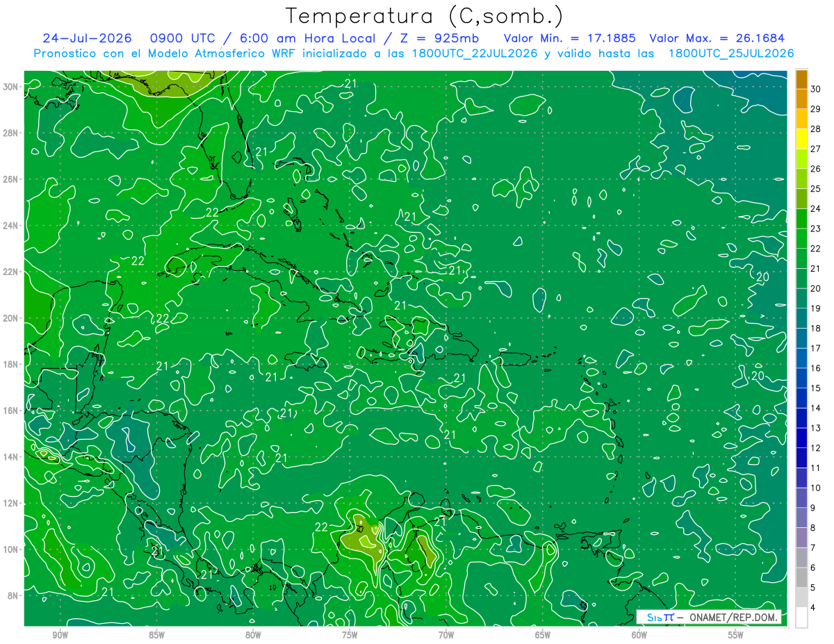
Task: Click the '29' label on the color scale
Action: (x=816, y=109)
